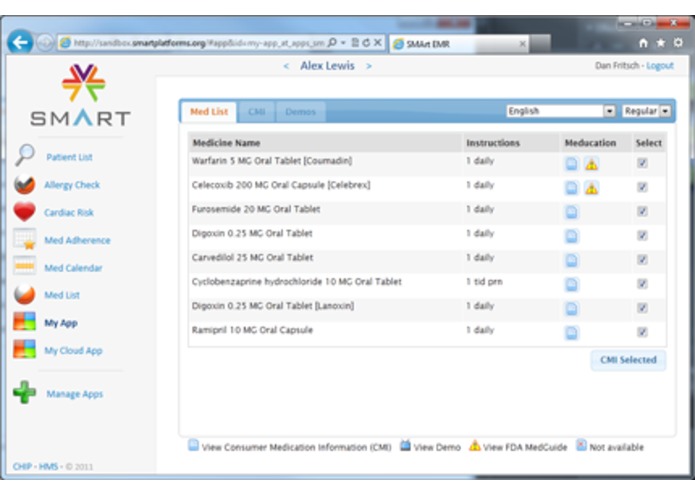Uncheck the Carvedilol select checkbox

tap(642, 260)
